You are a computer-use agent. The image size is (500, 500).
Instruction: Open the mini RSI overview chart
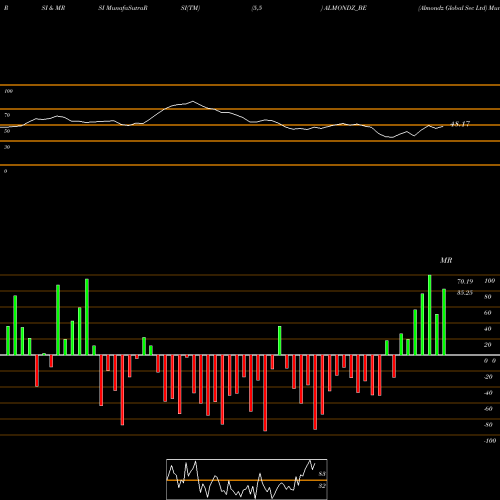pos(247,479)
